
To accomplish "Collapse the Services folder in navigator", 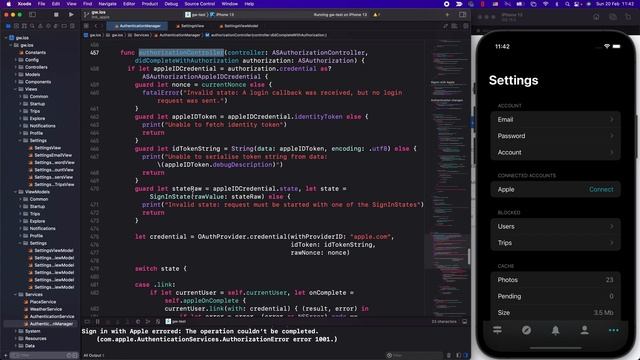I will point(16,294).
